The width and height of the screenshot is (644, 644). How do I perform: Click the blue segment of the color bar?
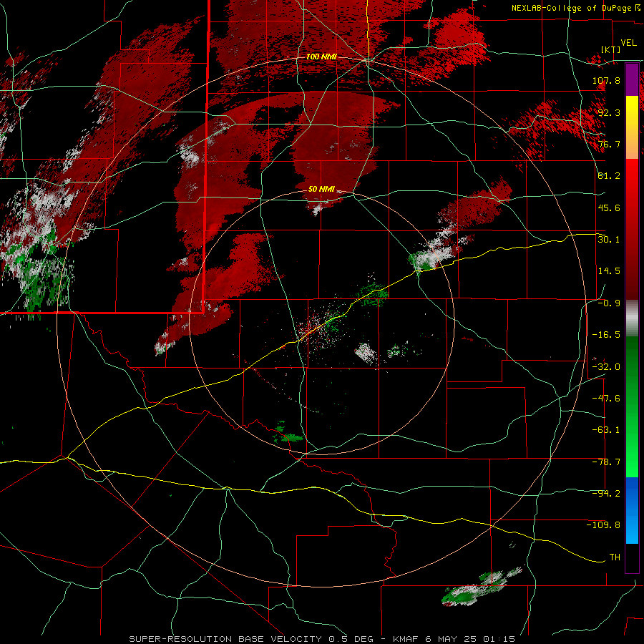632,510
